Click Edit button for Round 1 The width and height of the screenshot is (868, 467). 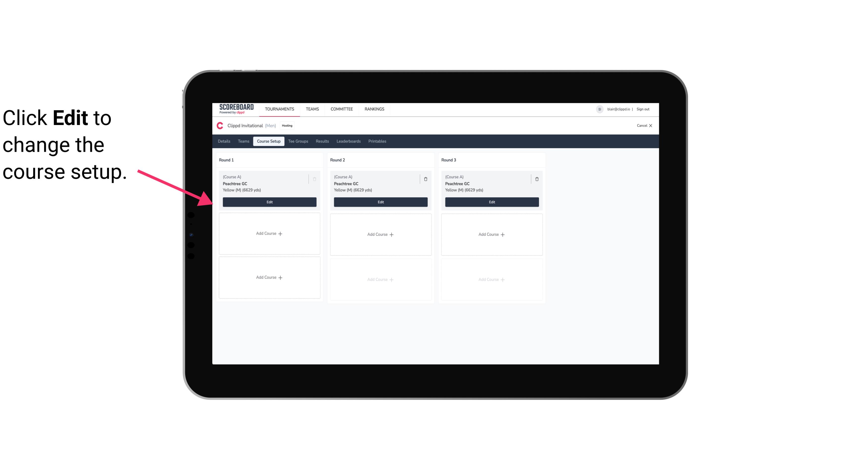(x=269, y=202)
